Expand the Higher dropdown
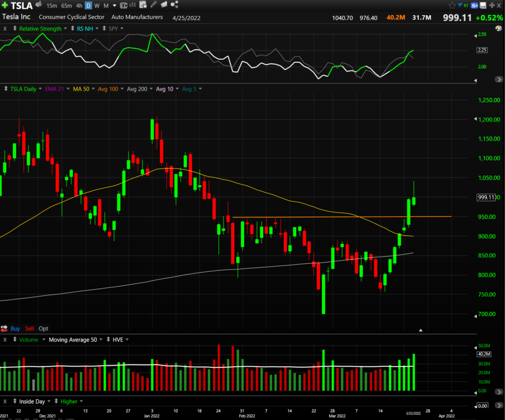The image size is (505, 420). [81, 401]
